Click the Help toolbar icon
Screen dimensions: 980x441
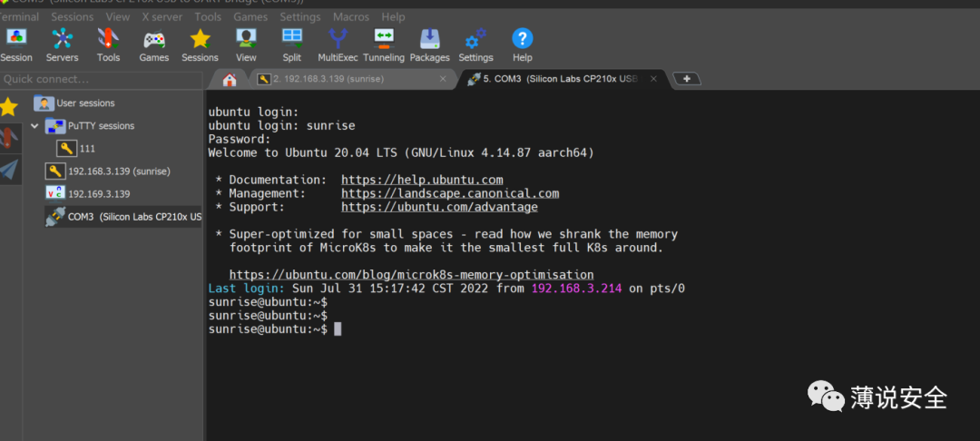[x=522, y=44]
